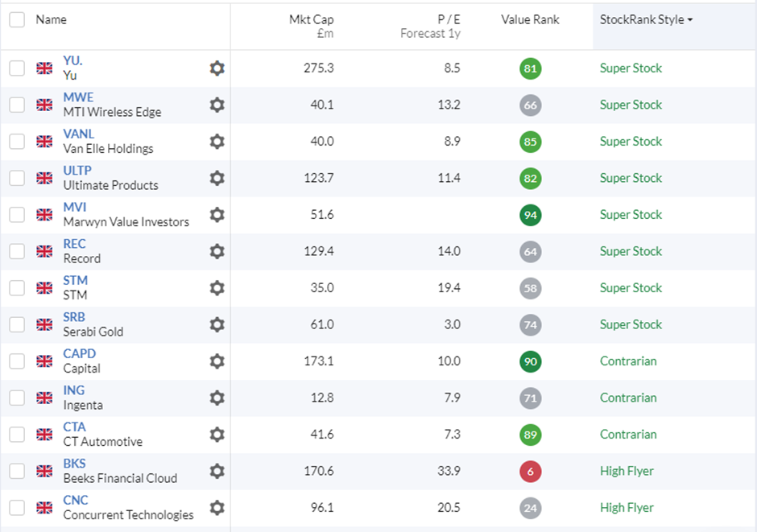Select the checkbox for the Yu row

coord(17,68)
